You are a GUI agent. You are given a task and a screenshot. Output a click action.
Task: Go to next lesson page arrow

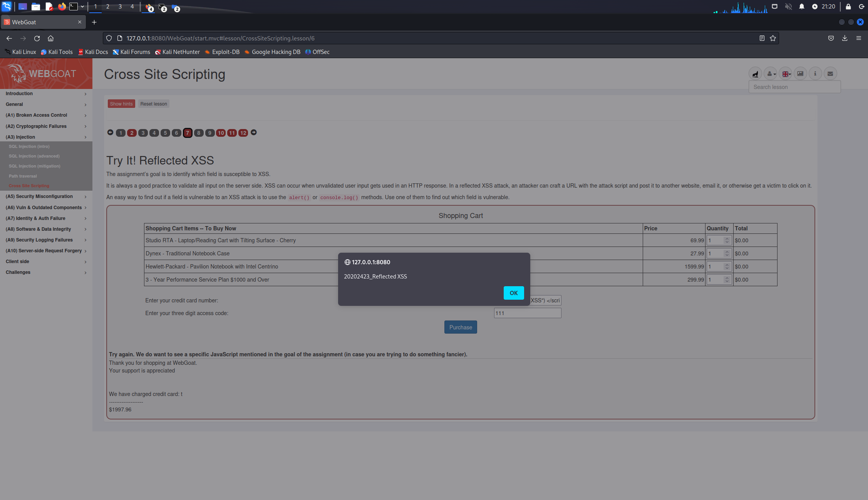[254, 133]
